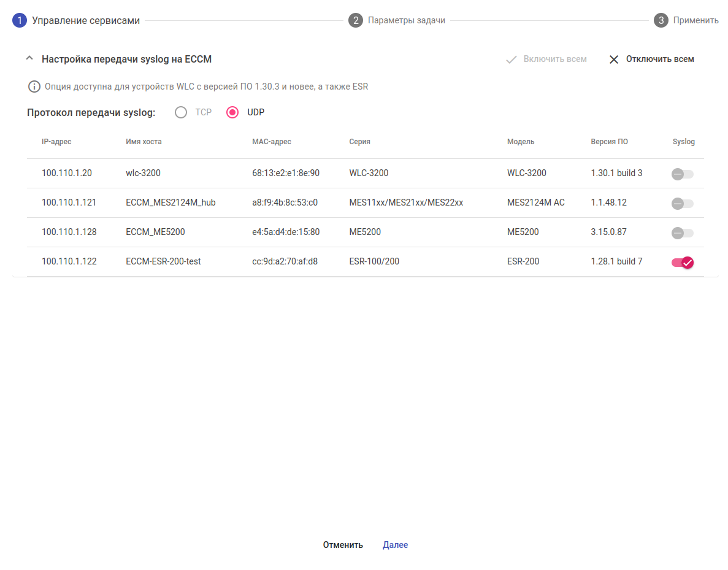Click the X icon beside Отключить всем

tap(614, 60)
